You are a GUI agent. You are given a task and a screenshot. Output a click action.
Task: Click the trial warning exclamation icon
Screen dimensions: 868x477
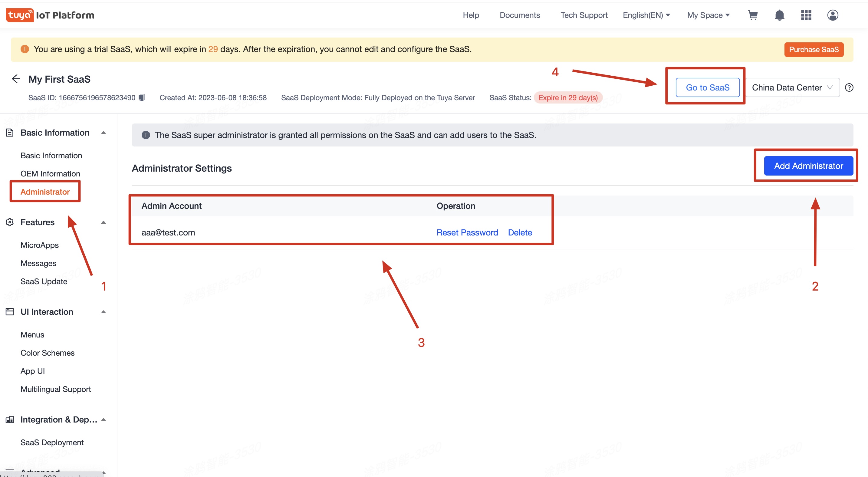pyautogui.click(x=25, y=49)
